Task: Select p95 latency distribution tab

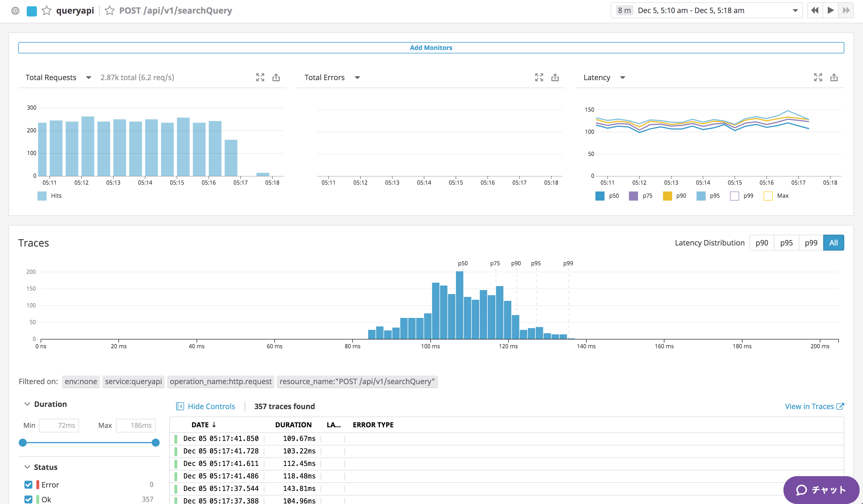Action: coord(786,243)
